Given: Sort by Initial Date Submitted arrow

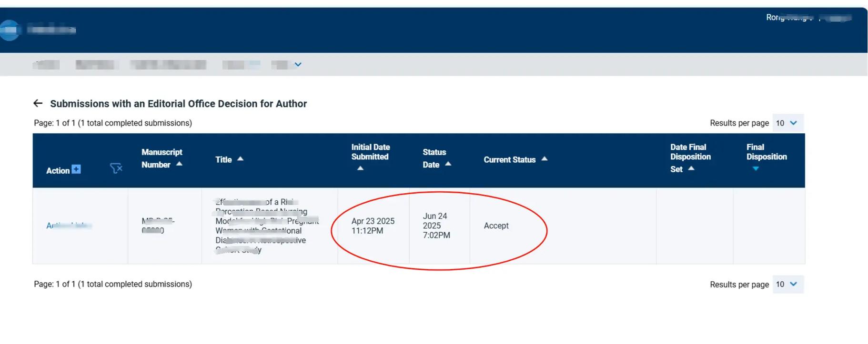Looking at the screenshot, I should pyautogui.click(x=360, y=168).
